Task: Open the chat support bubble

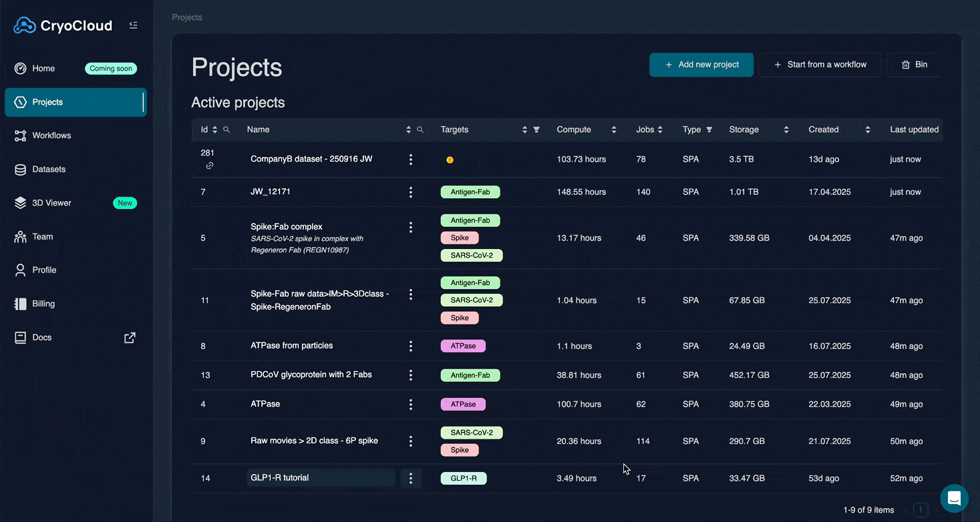Action: pyautogui.click(x=954, y=498)
